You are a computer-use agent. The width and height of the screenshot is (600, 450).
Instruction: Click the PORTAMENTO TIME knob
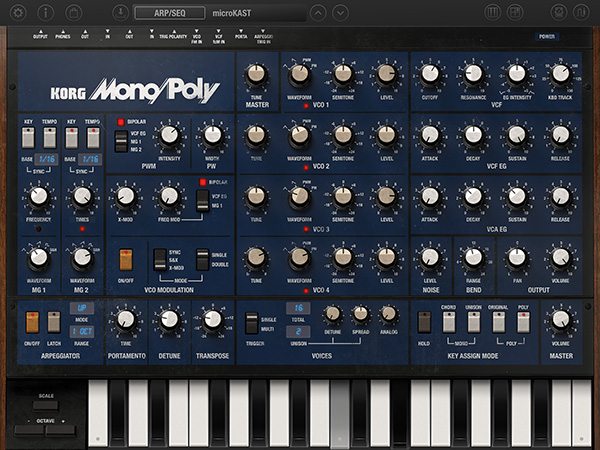(x=126, y=319)
